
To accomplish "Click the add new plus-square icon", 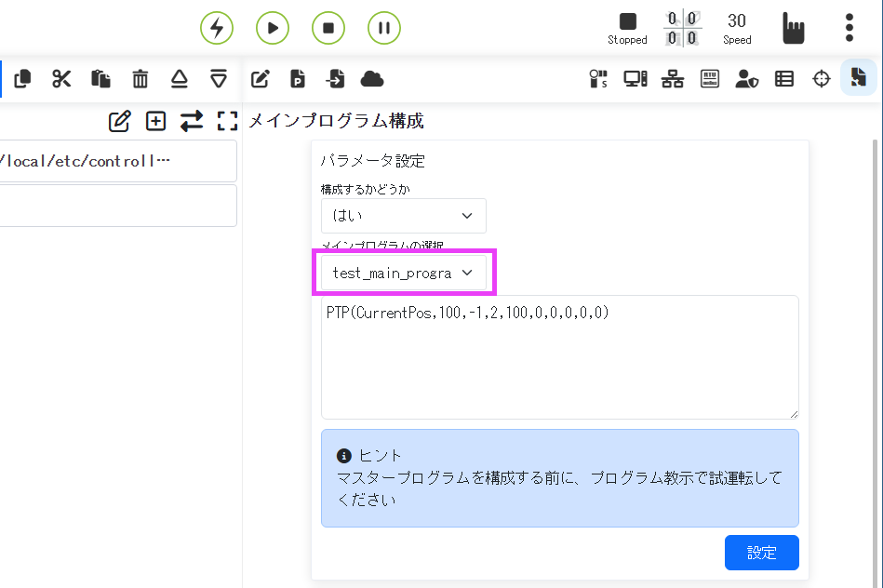I will coord(155,121).
